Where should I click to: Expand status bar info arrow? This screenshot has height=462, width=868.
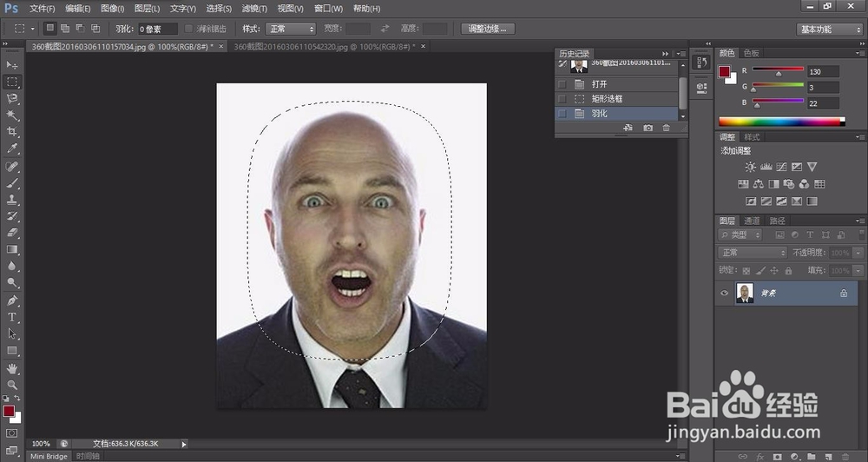coord(184,444)
